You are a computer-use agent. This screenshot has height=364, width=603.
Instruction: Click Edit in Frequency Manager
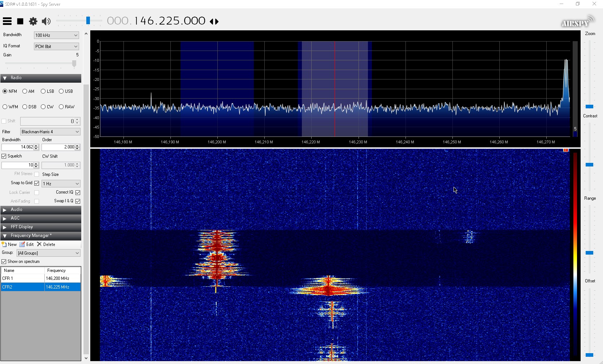[x=27, y=244]
